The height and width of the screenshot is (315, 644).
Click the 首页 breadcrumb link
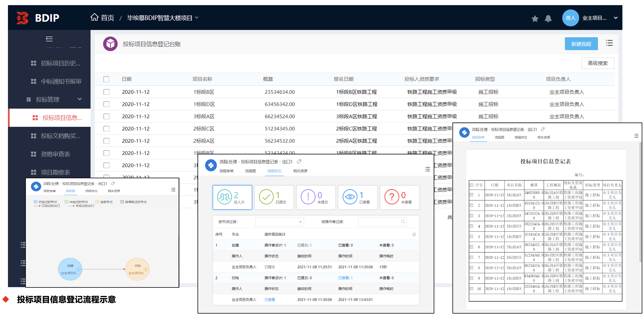coord(107,18)
